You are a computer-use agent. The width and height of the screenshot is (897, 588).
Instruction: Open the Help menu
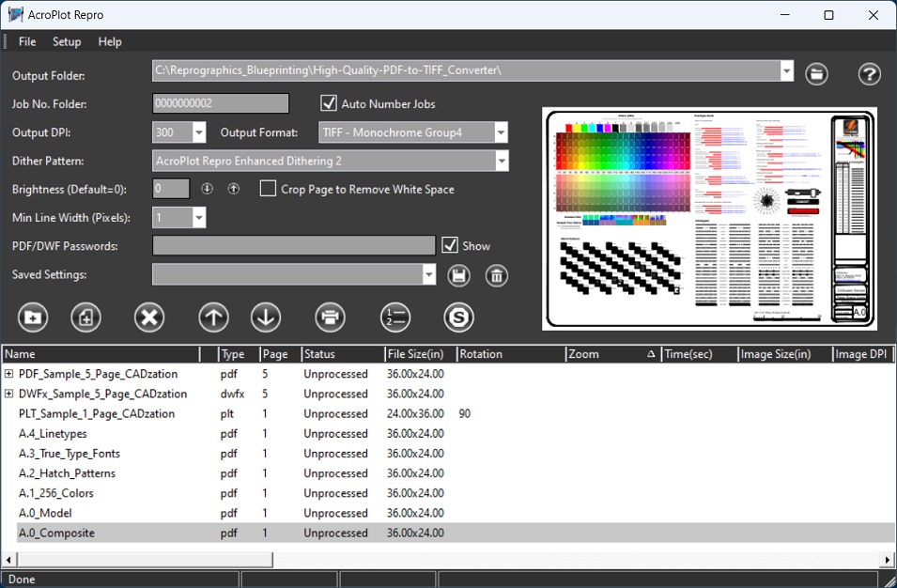109,41
